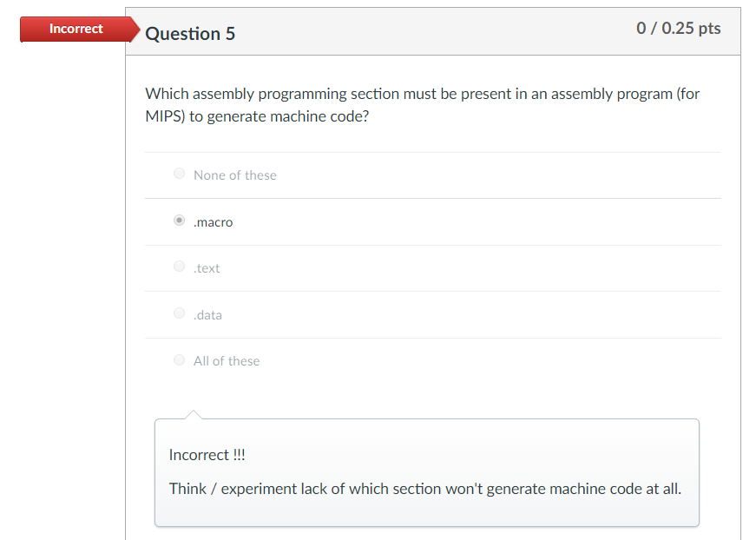The image size is (756, 540).
Task: Click the question prompt text about MIPS
Action: point(422,104)
